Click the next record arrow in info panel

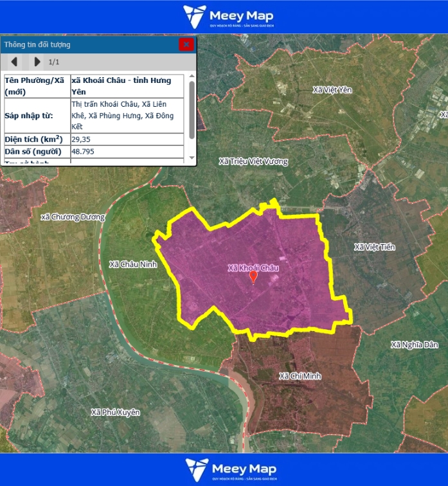(x=37, y=62)
